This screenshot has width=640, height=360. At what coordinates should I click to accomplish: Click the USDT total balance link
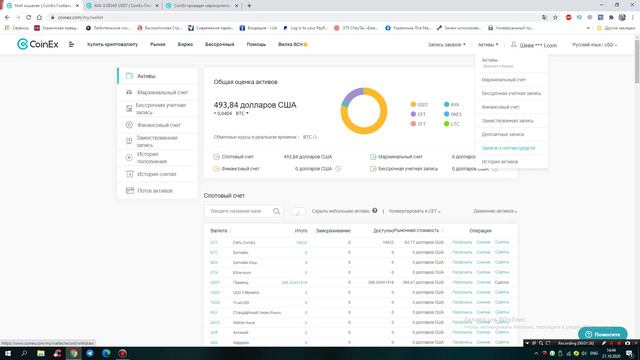[294, 282]
